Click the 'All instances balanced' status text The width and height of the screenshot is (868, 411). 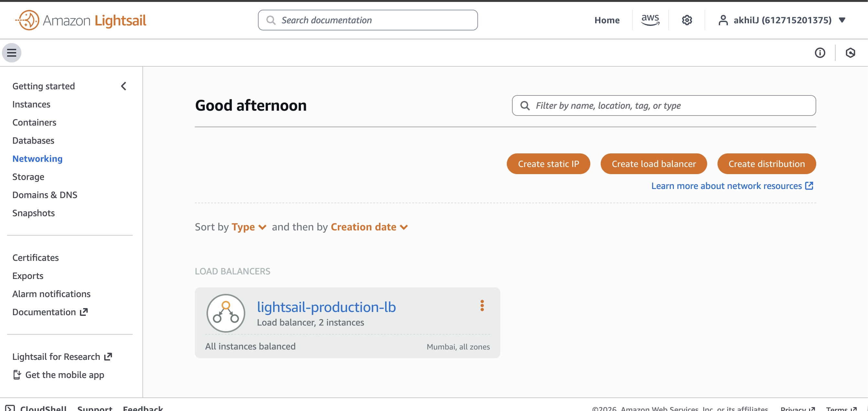click(x=250, y=346)
